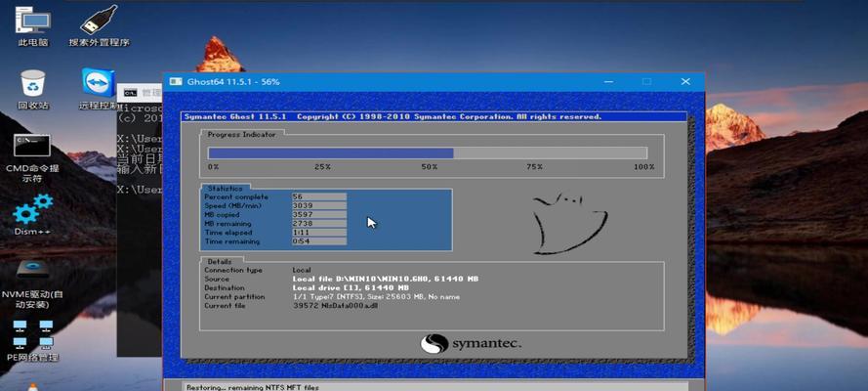Click the 50% label under progress bar
The image size is (868, 391).
(x=429, y=167)
